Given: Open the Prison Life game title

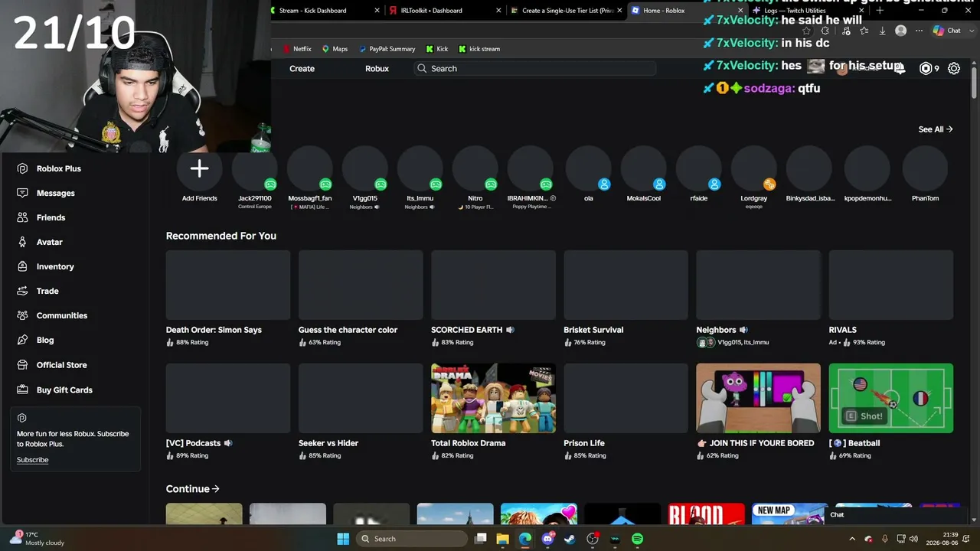Looking at the screenshot, I should tap(584, 443).
